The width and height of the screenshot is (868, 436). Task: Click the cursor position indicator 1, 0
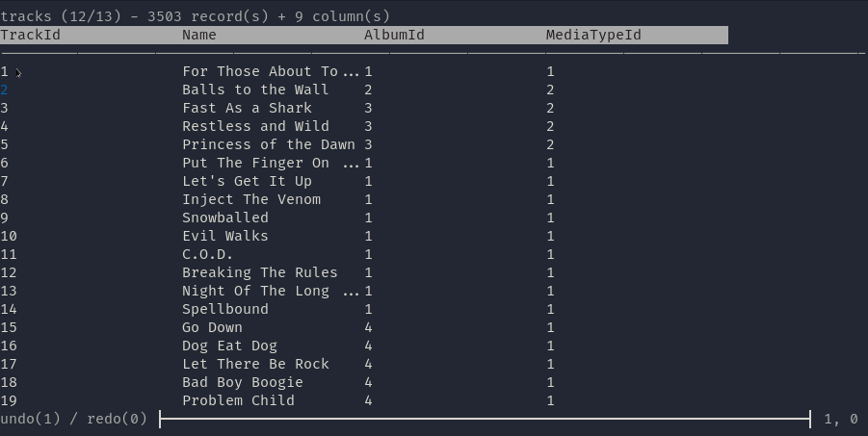pos(841,419)
